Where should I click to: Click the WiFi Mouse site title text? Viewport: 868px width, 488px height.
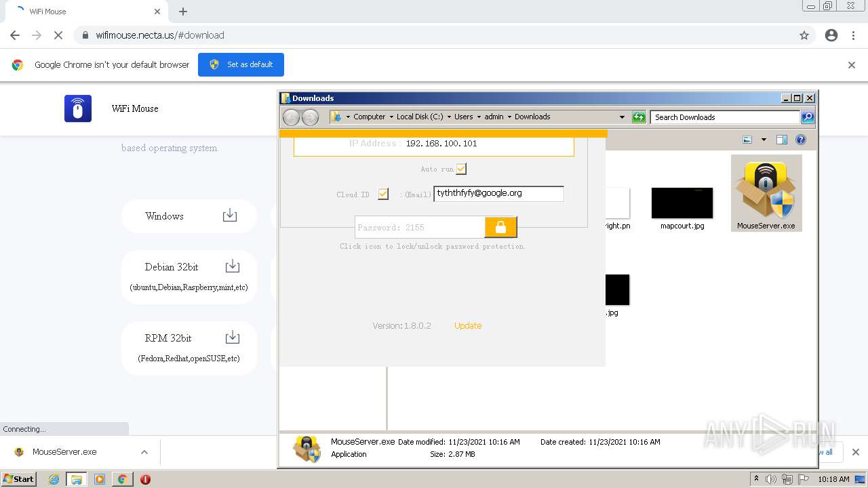click(x=135, y=108)
